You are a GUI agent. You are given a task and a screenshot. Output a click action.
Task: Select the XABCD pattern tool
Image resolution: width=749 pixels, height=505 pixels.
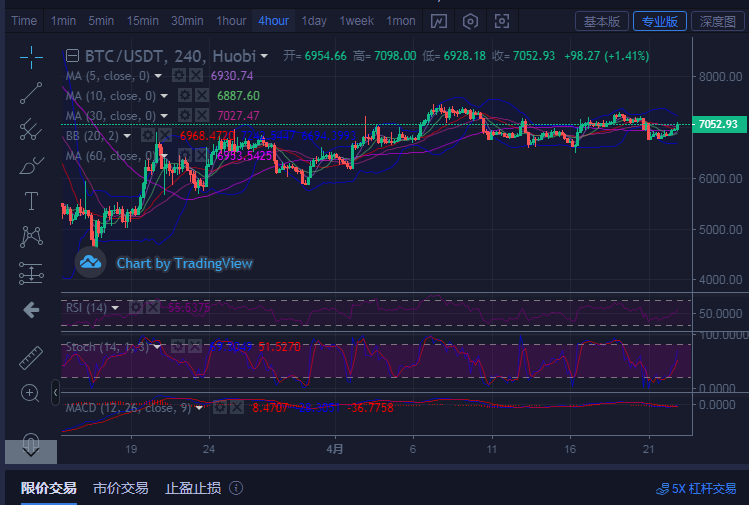32,236
